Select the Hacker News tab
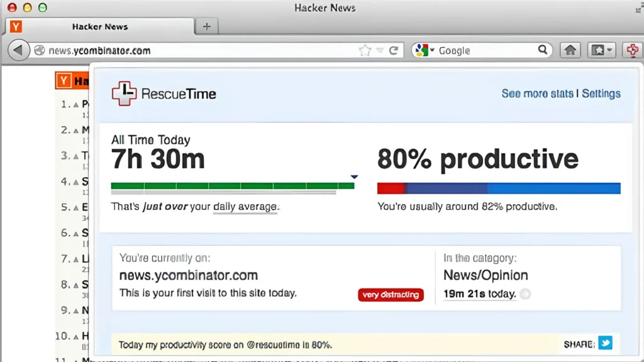 100,26
